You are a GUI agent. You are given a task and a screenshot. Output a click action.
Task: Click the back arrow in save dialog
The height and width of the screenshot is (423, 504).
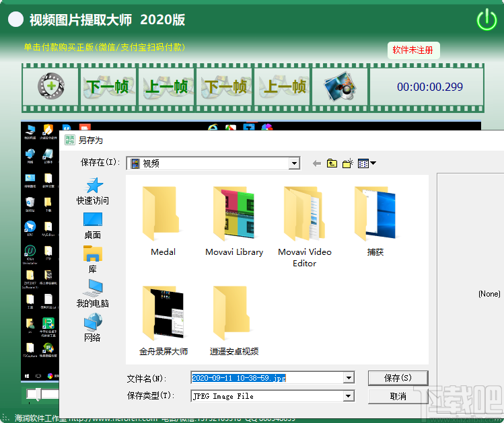coord(317,163)
